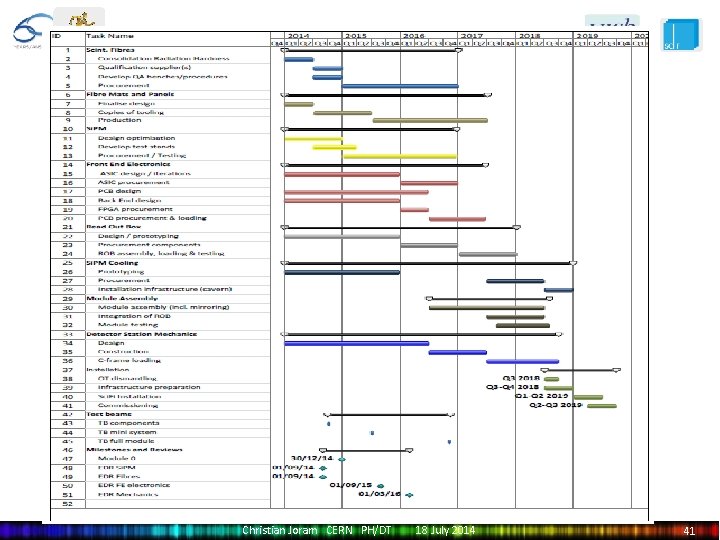Screen dimensions: 720x540
Task: Select the 'FPGA procurement' task name
Action: [x=135, y=209]
